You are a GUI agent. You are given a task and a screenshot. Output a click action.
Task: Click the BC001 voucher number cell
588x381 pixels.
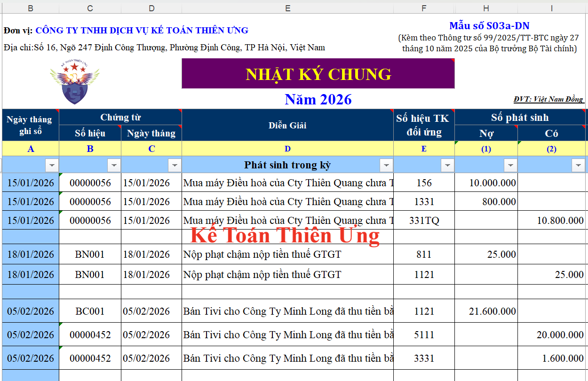90,311
